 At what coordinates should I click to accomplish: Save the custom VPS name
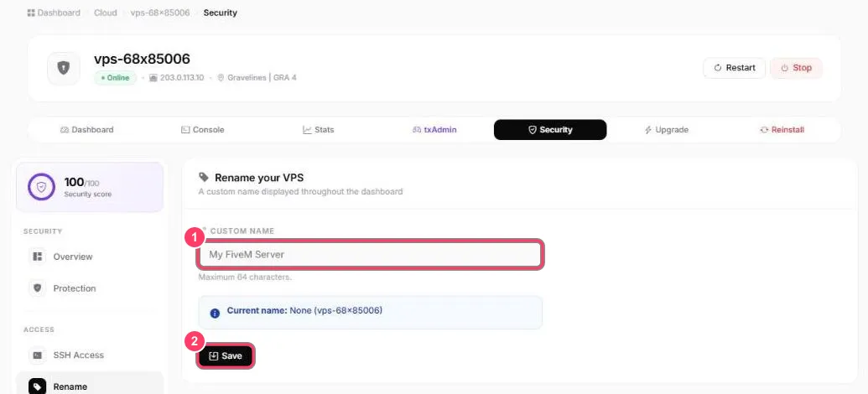click(x=226, y=355)
